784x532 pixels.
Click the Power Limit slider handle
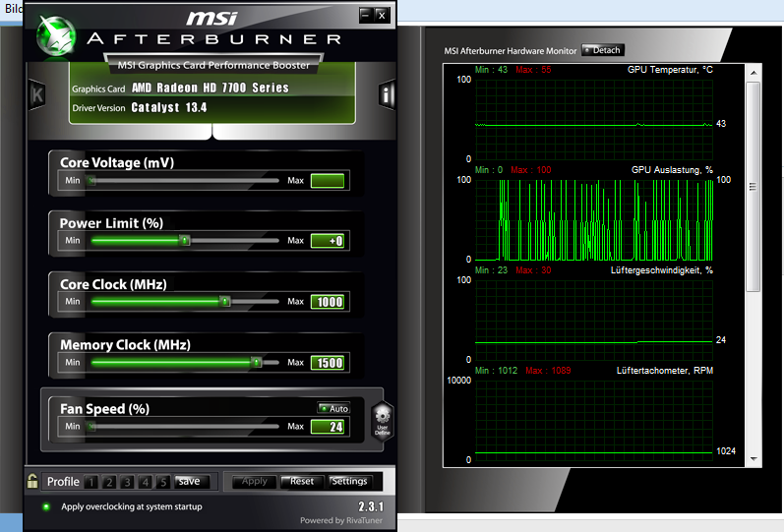[x=185, y=241]
